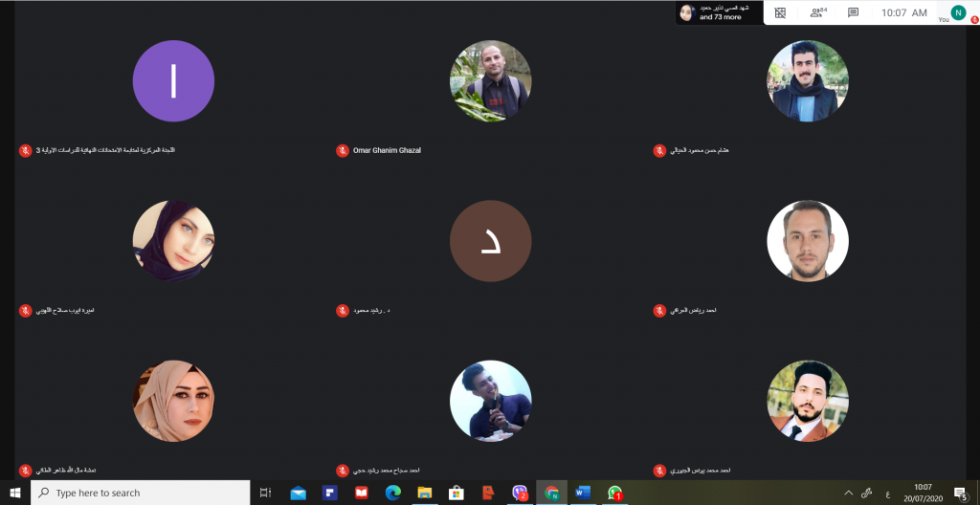The image size is (980, 505).
Task: Open the taskbar clock and calendar
Action: [x=923, y=493]
